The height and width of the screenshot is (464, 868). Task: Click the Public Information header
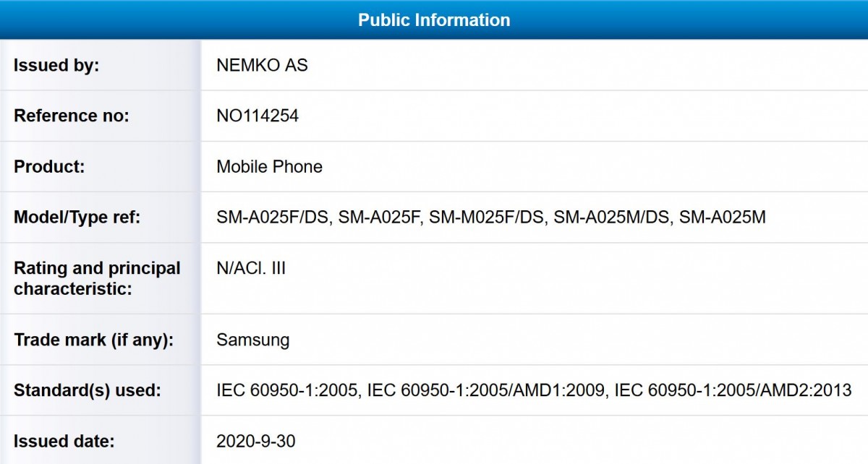[434, 20]
